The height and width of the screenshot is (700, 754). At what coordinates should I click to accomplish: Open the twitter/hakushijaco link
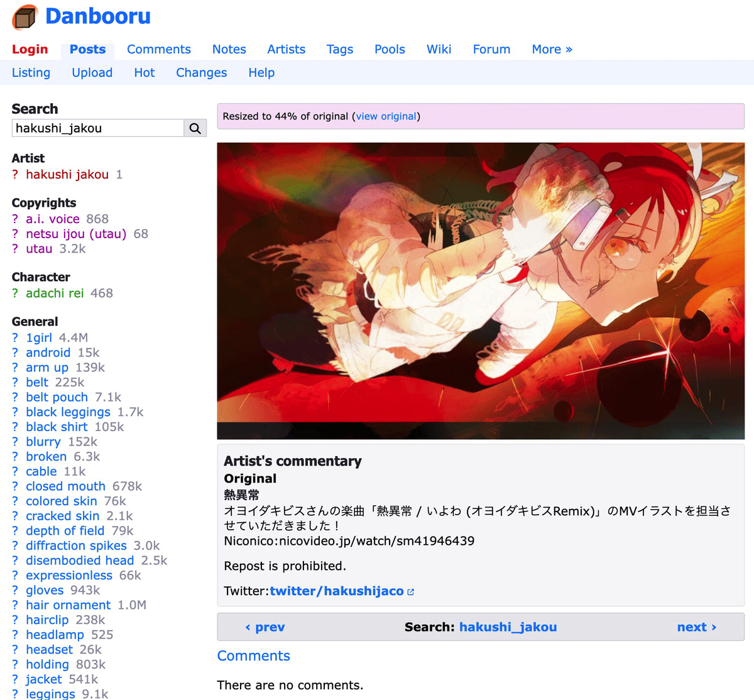point(337,591)
